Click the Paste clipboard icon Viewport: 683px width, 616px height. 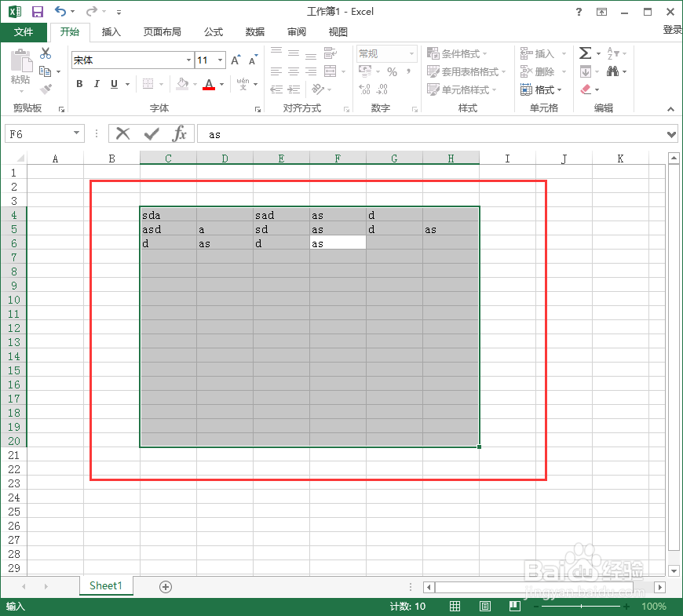pyautogui.click(x=21, y=60)
